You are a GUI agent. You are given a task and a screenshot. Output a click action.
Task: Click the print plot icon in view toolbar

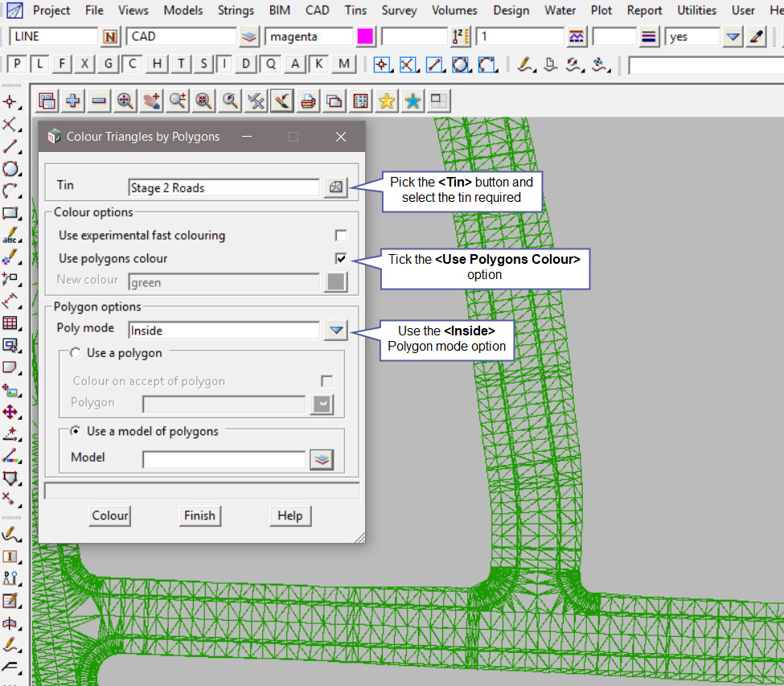click(x=307, y=101)
